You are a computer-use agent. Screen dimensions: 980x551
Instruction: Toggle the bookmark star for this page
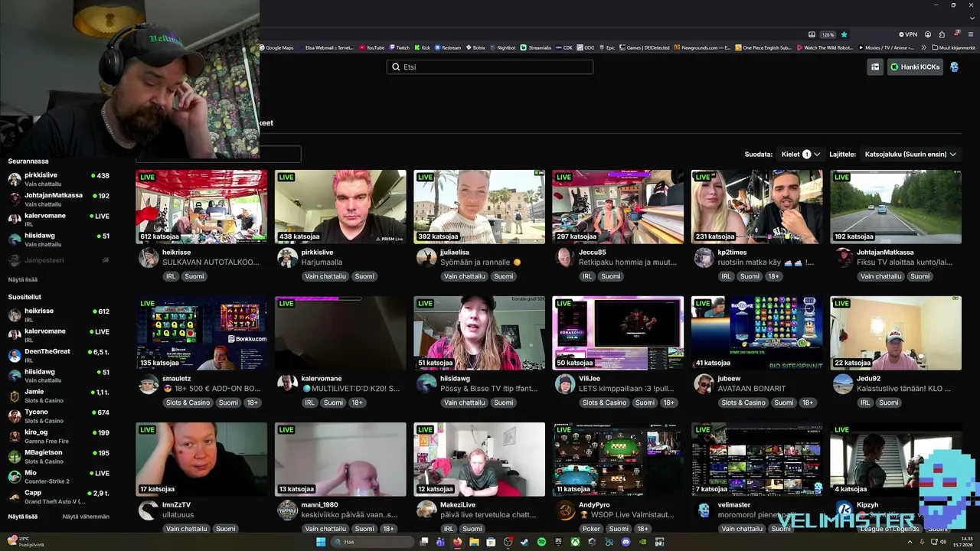[x=844, y=34]
